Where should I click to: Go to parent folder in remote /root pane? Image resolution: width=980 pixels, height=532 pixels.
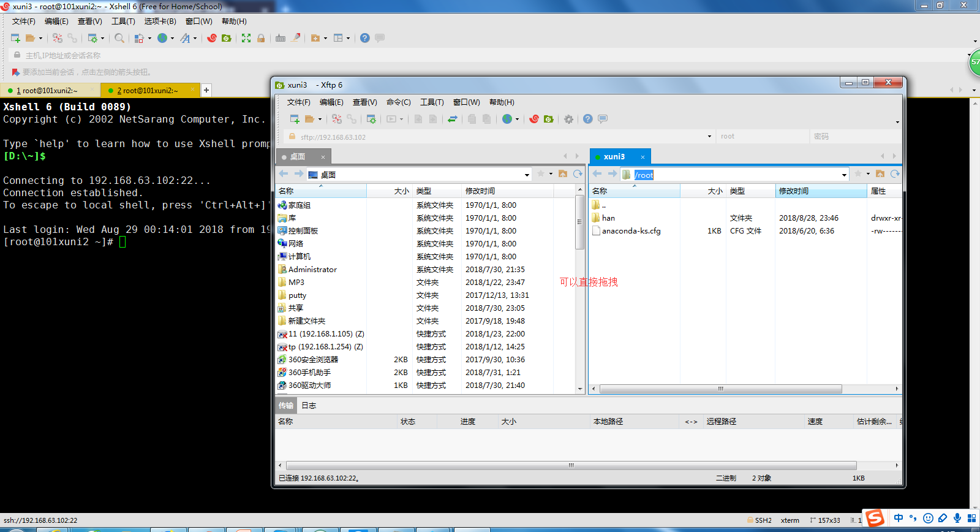click(x=880, y=174)
